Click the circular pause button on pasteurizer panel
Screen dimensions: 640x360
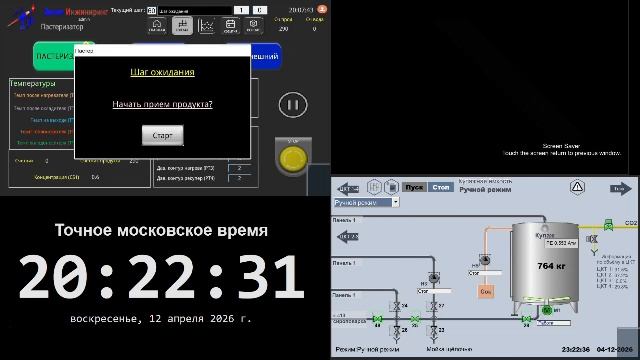pos(293,105)
